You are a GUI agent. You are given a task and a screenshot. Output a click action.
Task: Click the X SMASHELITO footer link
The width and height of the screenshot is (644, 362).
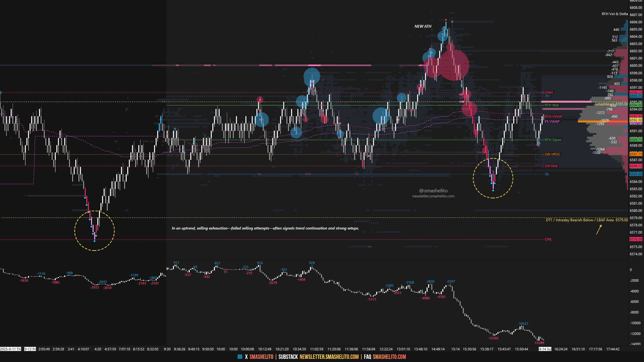[x=259, y=357]
